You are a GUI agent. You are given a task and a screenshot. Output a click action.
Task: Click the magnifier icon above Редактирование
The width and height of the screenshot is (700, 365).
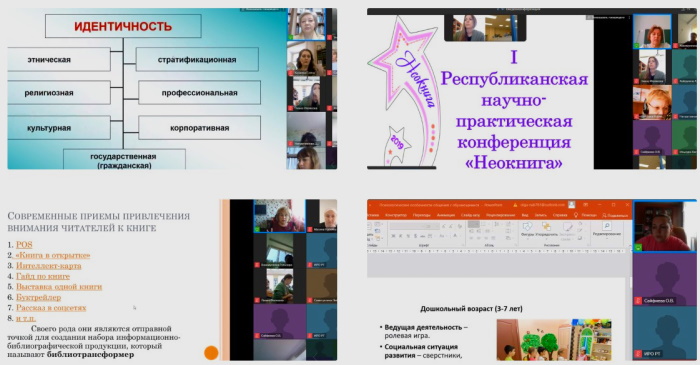[607, 225]
